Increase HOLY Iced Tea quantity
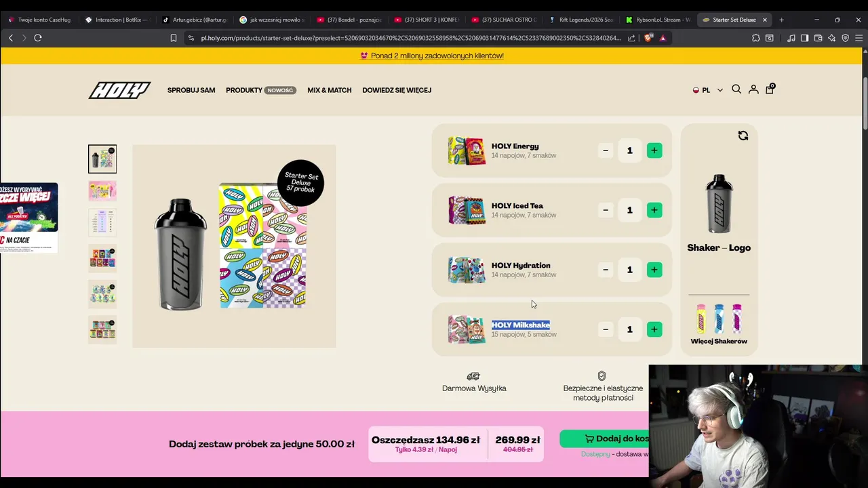Image resolution: width=868 pixels, height=488 pixels. [654, 210]
